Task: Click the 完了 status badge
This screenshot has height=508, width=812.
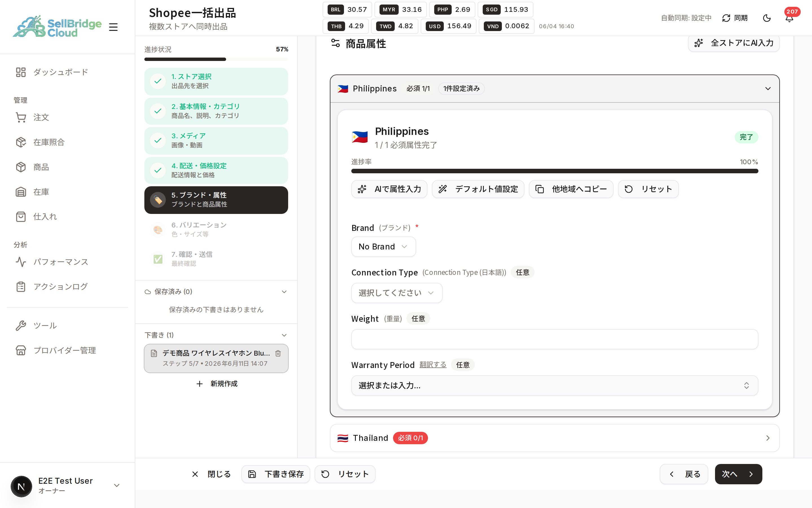Action: coord(746,137)
